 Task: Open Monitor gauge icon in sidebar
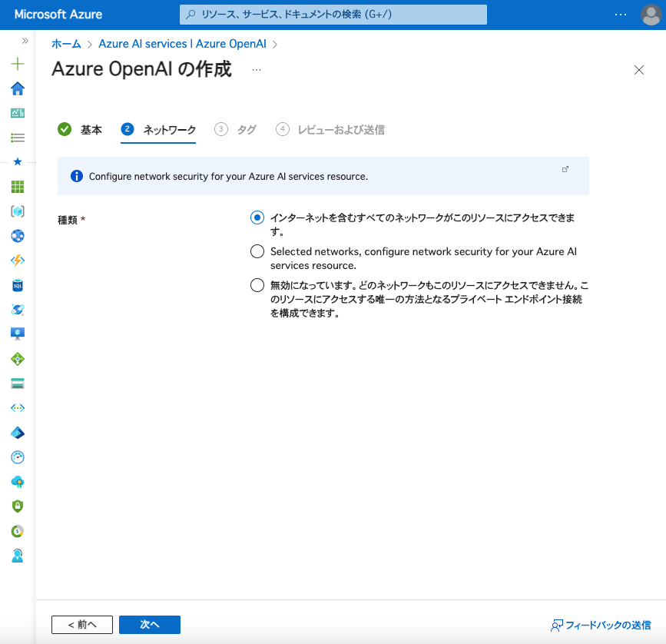[x=18, y=457]
